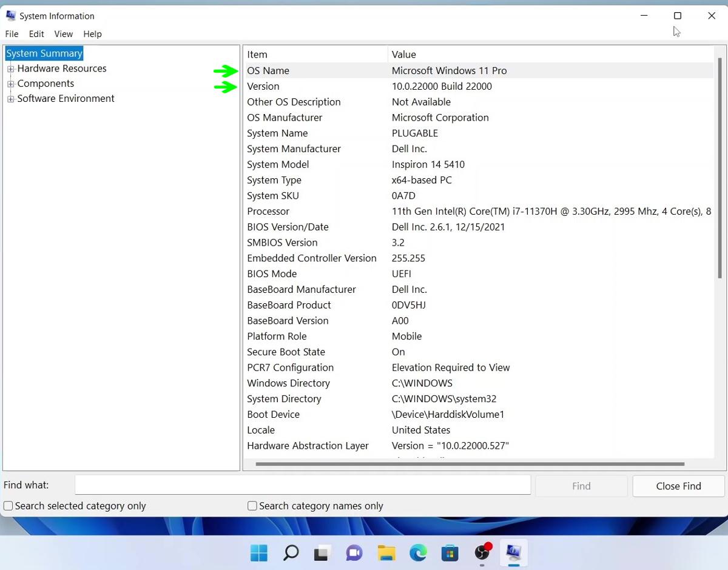Click into the Find what text field
The height and width of the screenshot is (570, 728).
tap(302, 485)
